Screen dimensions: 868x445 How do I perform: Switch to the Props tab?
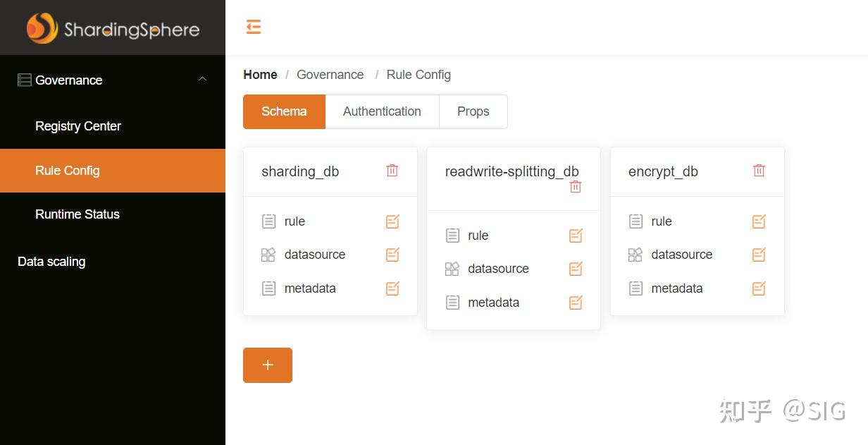click(473, 111)
